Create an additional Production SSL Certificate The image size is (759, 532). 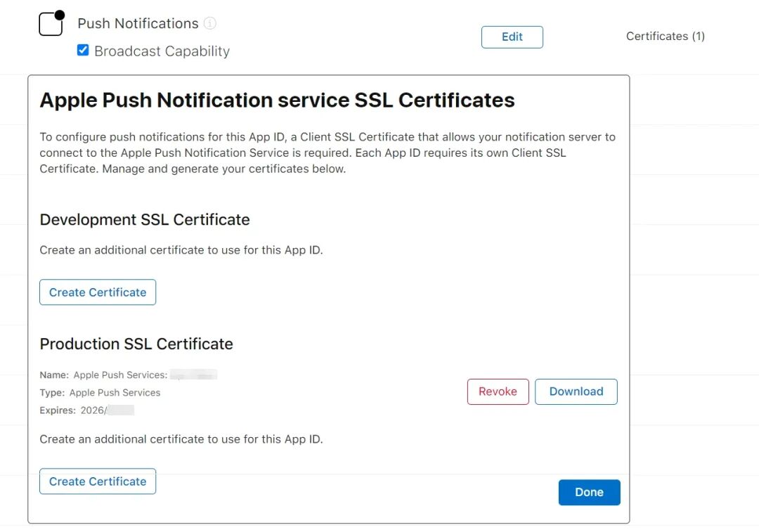(x=98, y=481)
